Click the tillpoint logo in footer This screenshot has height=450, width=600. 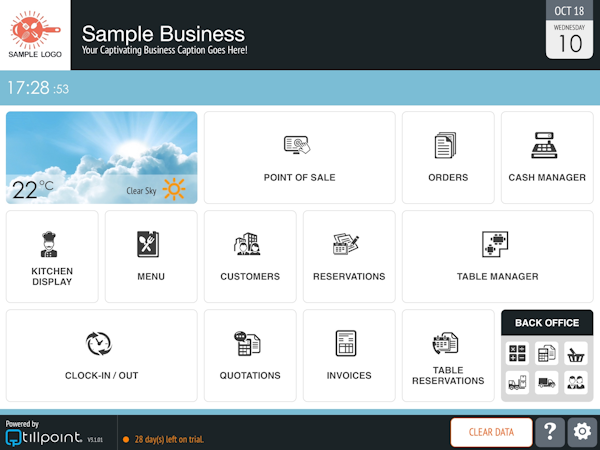point(44,438)
